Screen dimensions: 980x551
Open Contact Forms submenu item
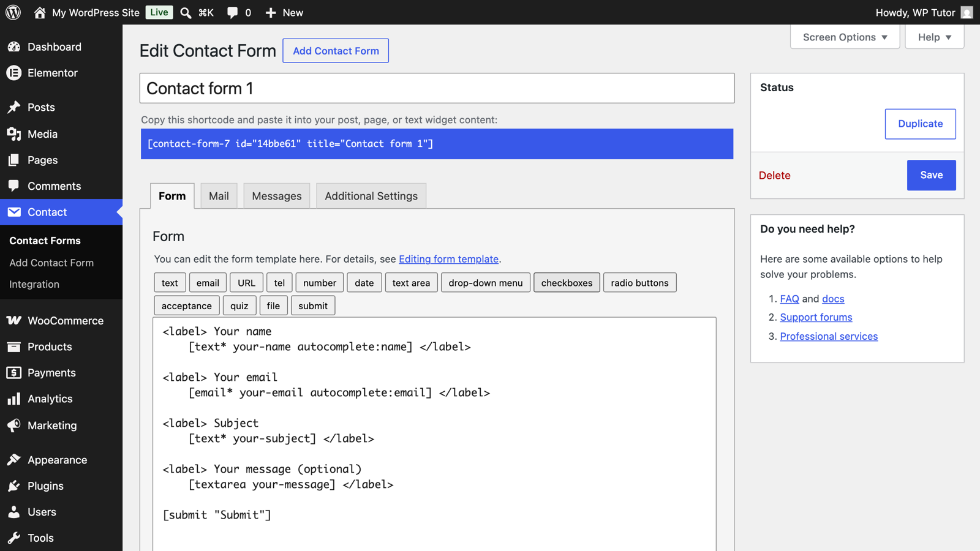pyautogui.click(x=45, y=241)
